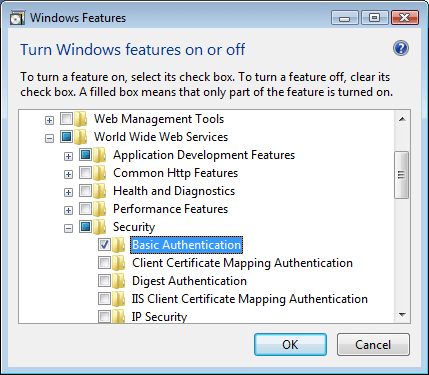This screenshot has height=375, width=429.
Task: Select the Basic Authentication tree item
Action: point(186,245)
